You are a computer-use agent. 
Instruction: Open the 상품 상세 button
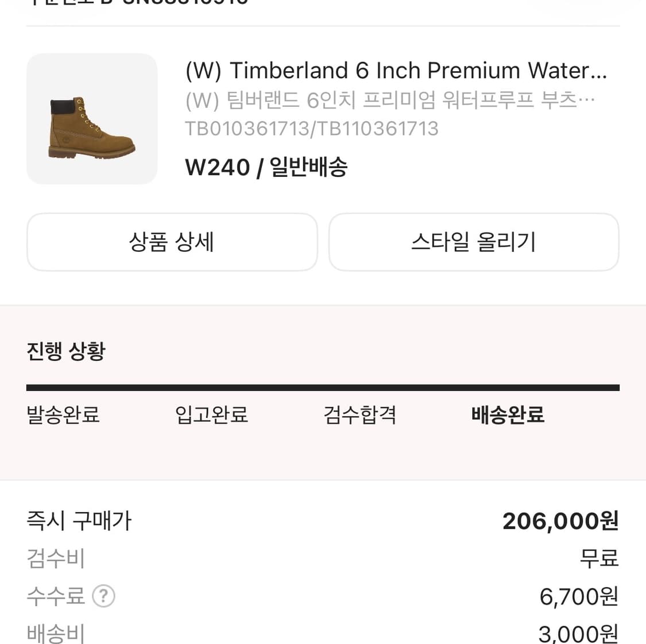pyautogui.click(x=172, y=242)
